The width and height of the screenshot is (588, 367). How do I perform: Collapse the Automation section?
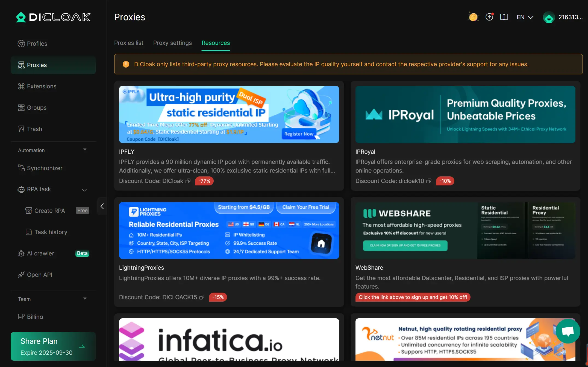pos(85,150)
